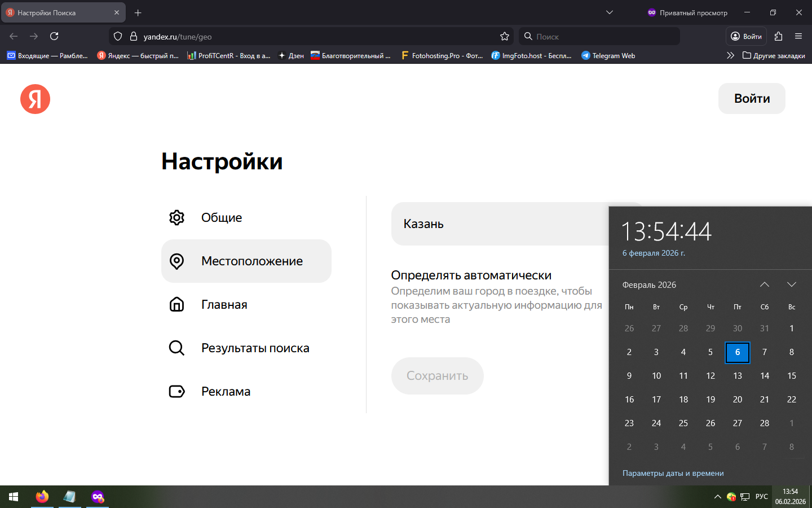Image resolution: width=812 pixels, height=508 pixels.
Task: Show previous month in calendar
Action: [x=764, y=284]
